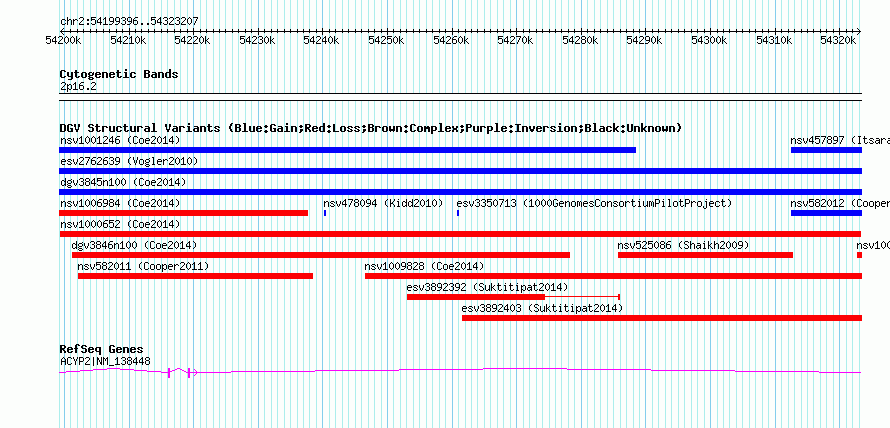
Task: Click the 54240k ruler tick label
Action: point(321,40)
